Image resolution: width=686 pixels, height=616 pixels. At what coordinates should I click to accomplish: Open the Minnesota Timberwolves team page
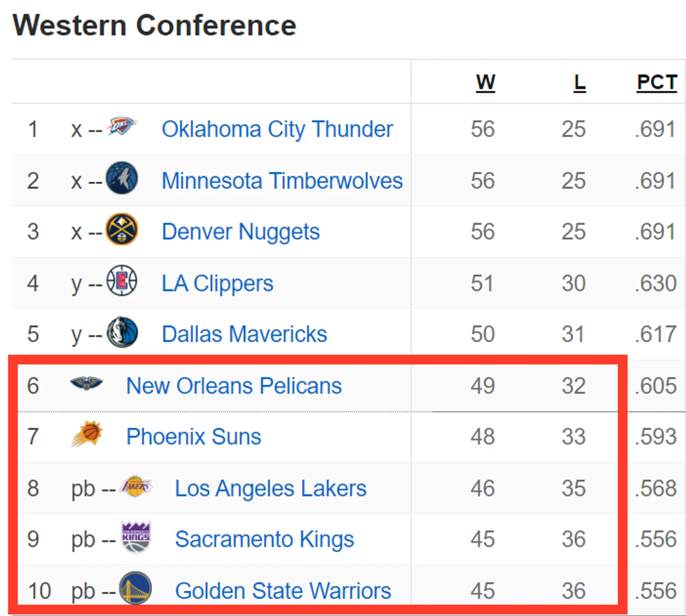coord(282,181)
